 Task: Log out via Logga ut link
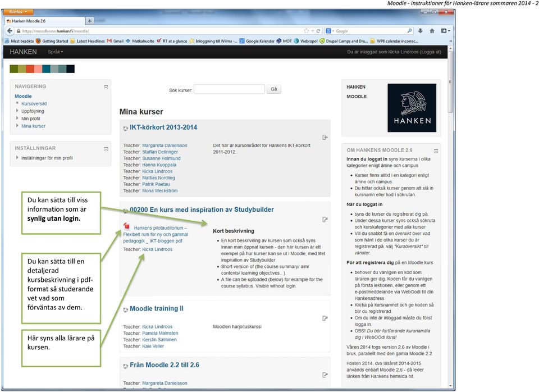[x=431, y=52]
